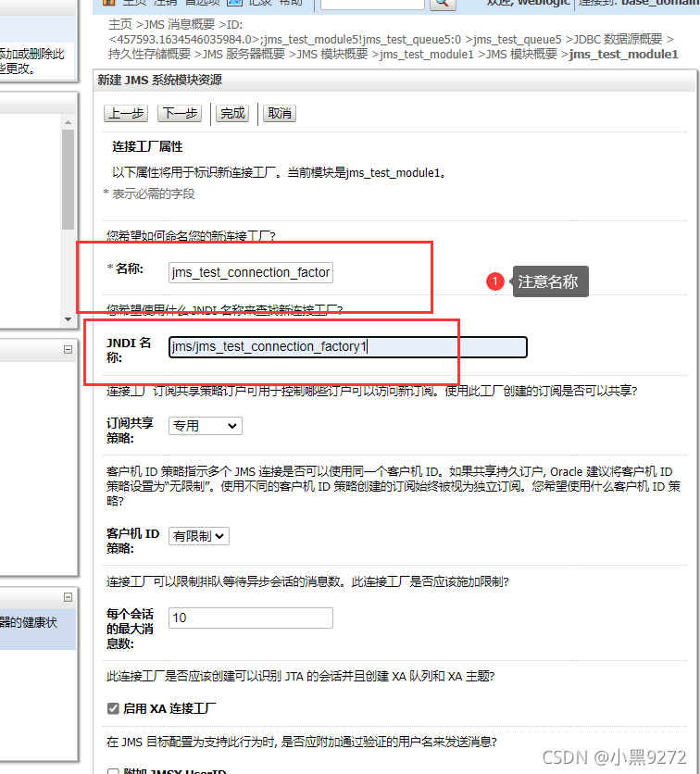Screen dimensions: 700x774
Task: Open the jms_test_queue5 breadcrumb link
Action: tap(518, 40)
